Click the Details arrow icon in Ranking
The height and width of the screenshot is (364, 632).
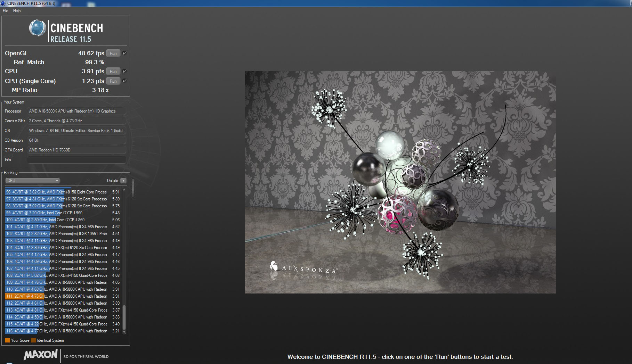click(x=123, y=181)
